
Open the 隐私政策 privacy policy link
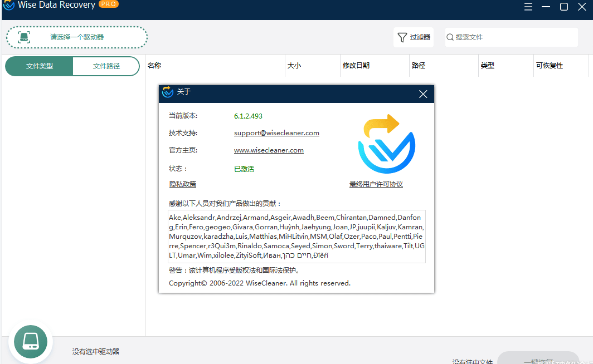point(183,184)
